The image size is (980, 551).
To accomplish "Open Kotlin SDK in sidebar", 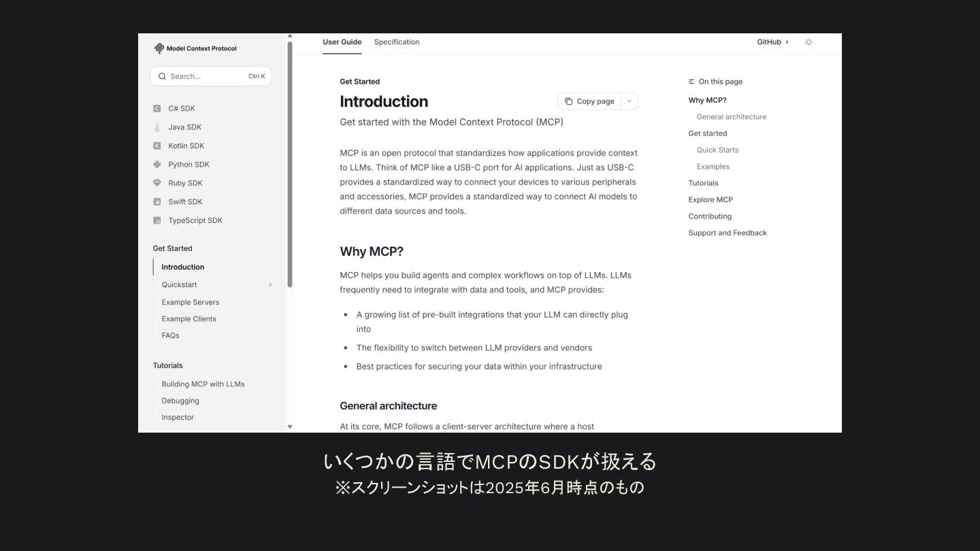I will coord(186,146).
